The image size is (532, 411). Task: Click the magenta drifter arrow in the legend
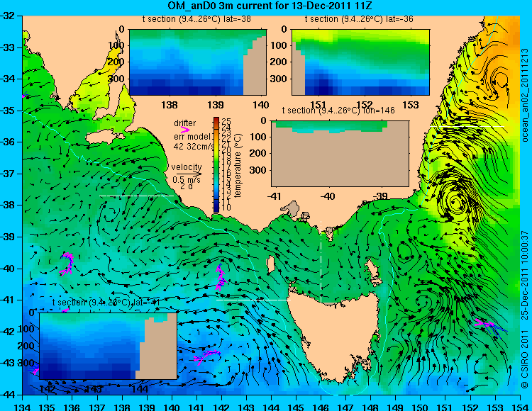185,130
